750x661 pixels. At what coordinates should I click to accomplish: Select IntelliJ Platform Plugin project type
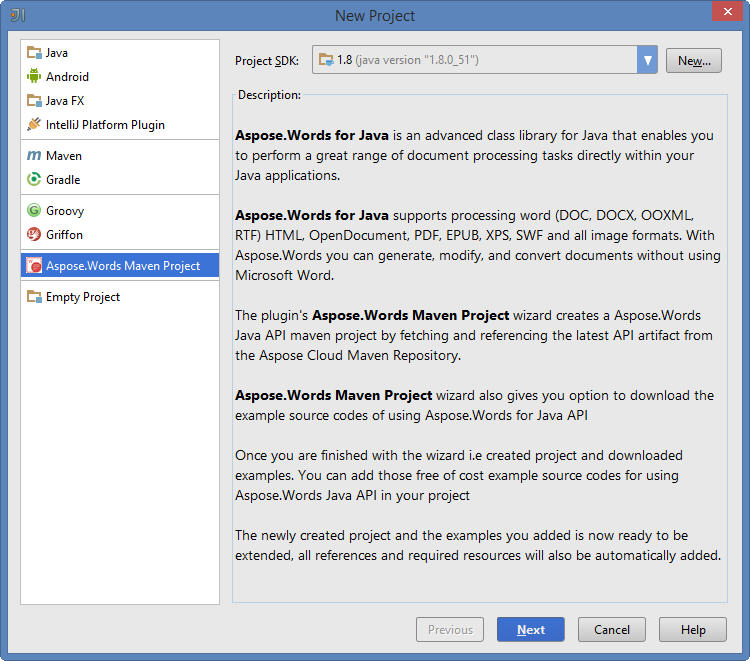click(105, 125)
